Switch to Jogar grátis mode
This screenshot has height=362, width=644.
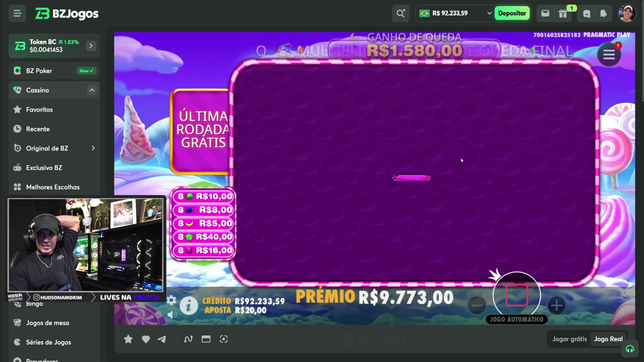[569, 339]
